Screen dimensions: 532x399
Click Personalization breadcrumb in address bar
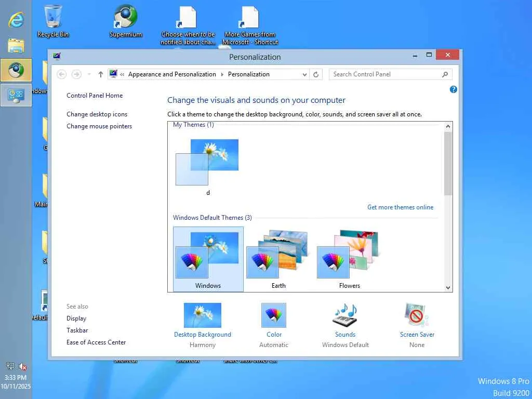coord(249,74)
